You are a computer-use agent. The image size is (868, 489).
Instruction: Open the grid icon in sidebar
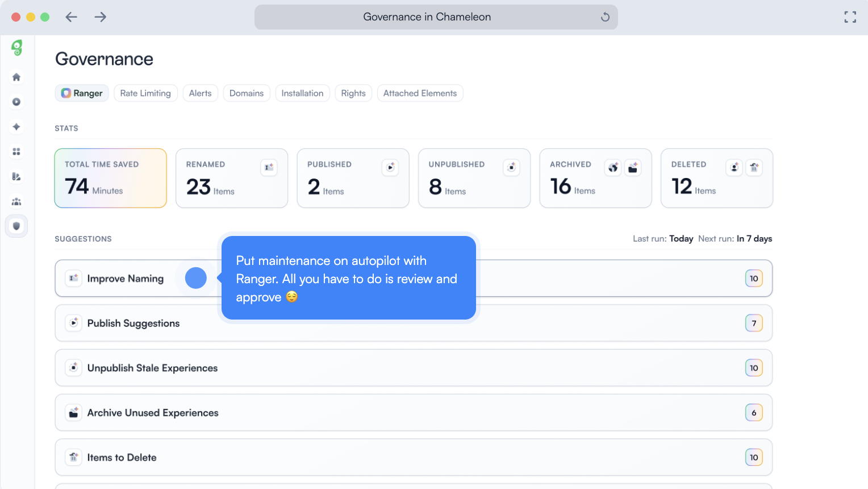pyautogui.click(x=16, y=152)
